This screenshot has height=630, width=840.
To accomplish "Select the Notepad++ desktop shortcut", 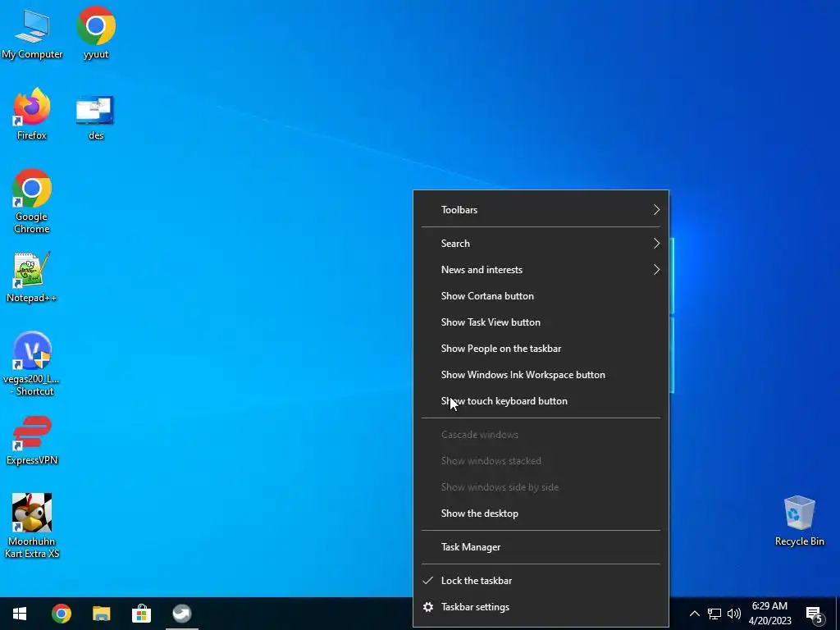I will 32,277.
